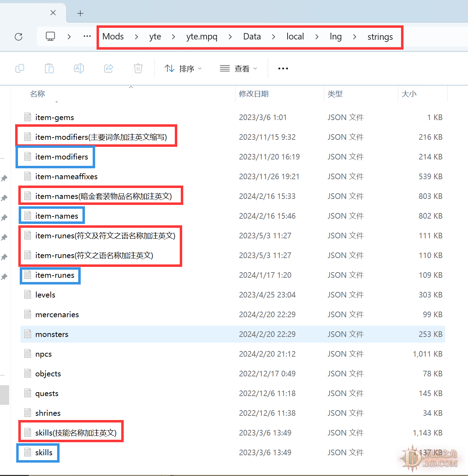Viewport: 468px width, 476px height.
Task: Click the Refresh icon
Action: point(19,37)
